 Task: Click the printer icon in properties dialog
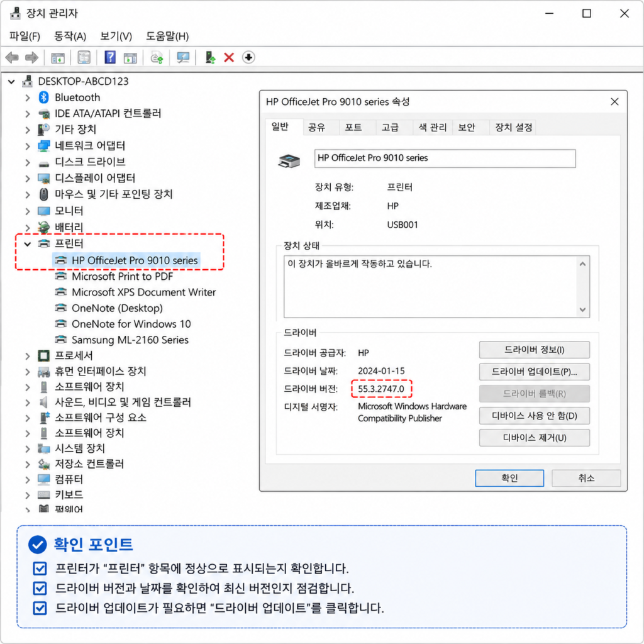click(289, 160)
